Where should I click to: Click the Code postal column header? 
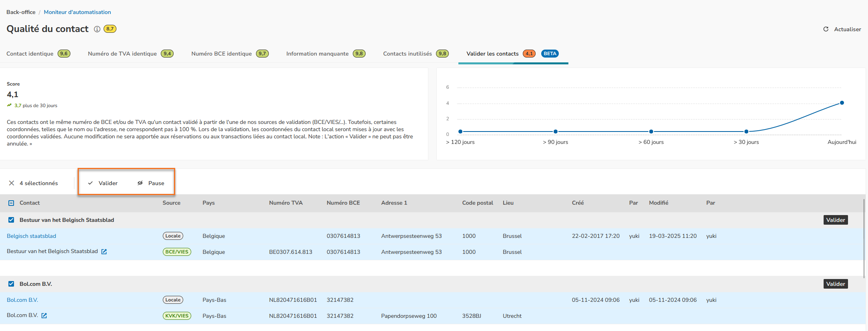pos(478,203)
